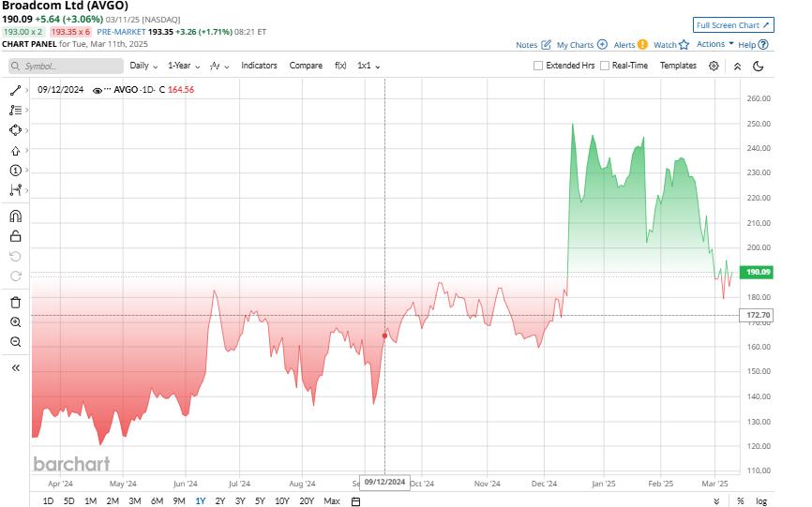This screenshot has height=507, width=812.
Task: Open the measurement range tool
Action: pyautogui.click(x=15, y=190)
